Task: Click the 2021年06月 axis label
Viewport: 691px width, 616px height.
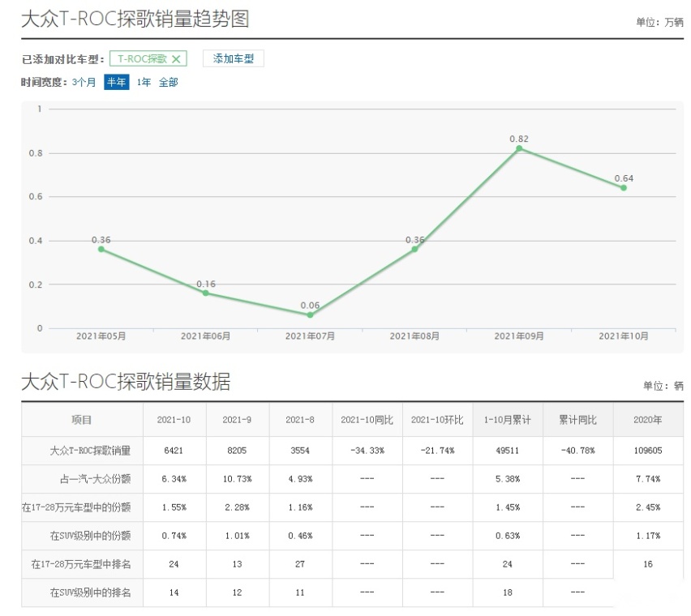Action: click(x=205, y=336)
